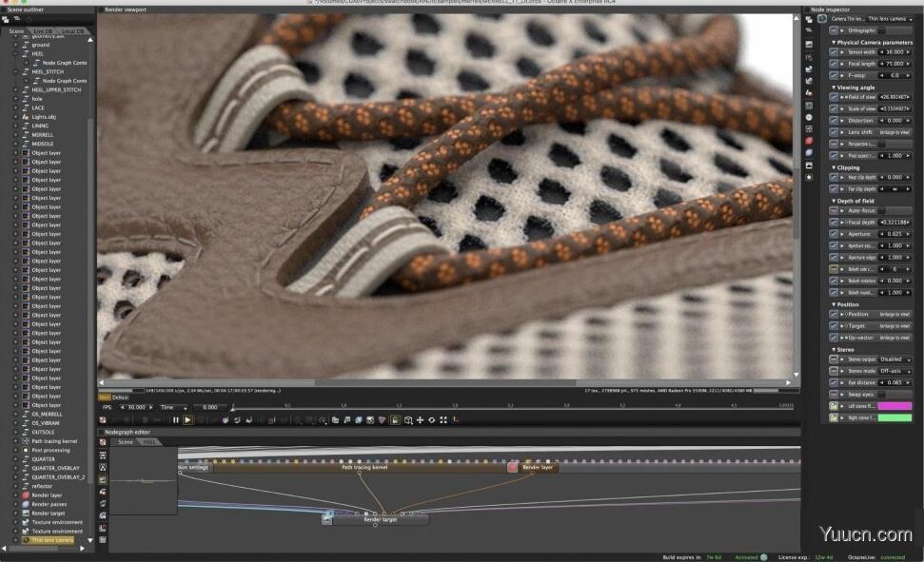Open the Stereo output Disabled dropdown
924x562 pixels.
[895, 359]
